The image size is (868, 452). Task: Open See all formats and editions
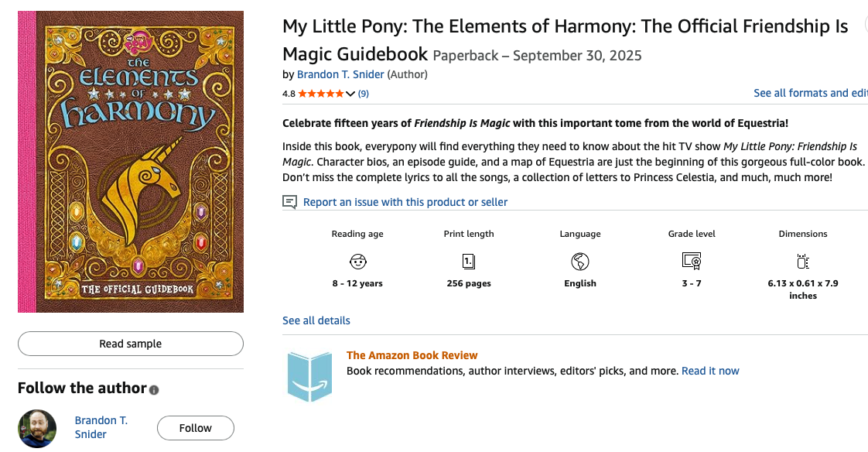pos(810,93)
